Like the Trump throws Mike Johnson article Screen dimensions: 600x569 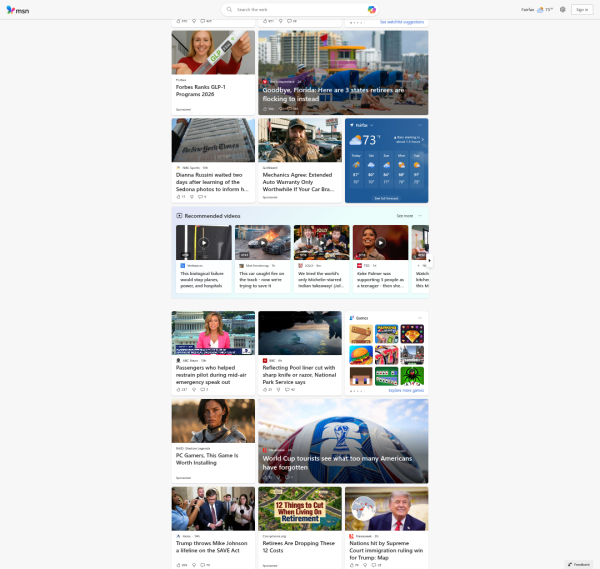click(x=178, y=565)
